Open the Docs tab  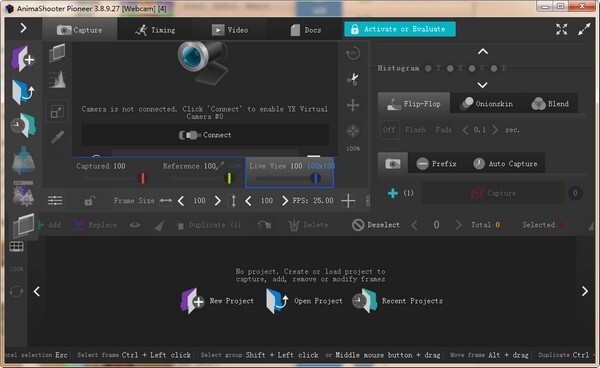pyautogui.click(x=305, y=30)
